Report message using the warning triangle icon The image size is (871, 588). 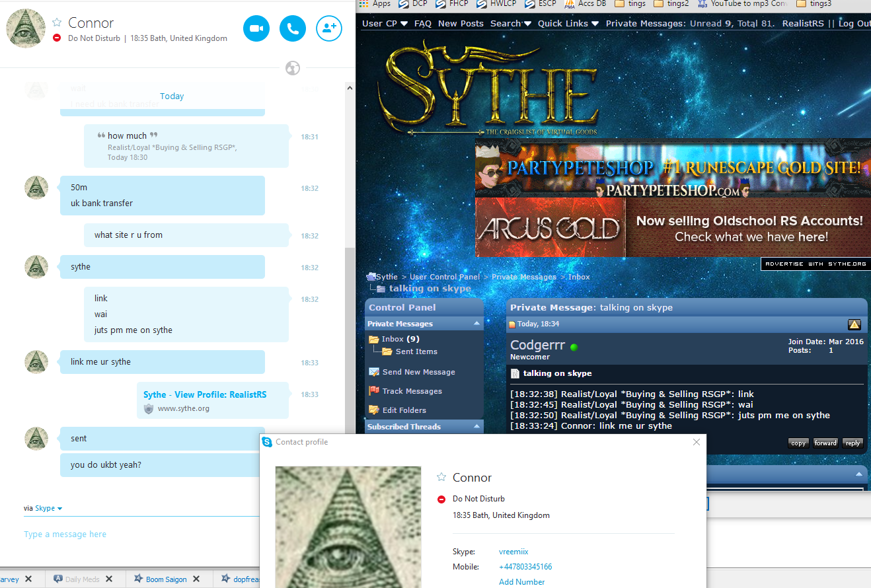pyautogui.click(x=854, y=324)
